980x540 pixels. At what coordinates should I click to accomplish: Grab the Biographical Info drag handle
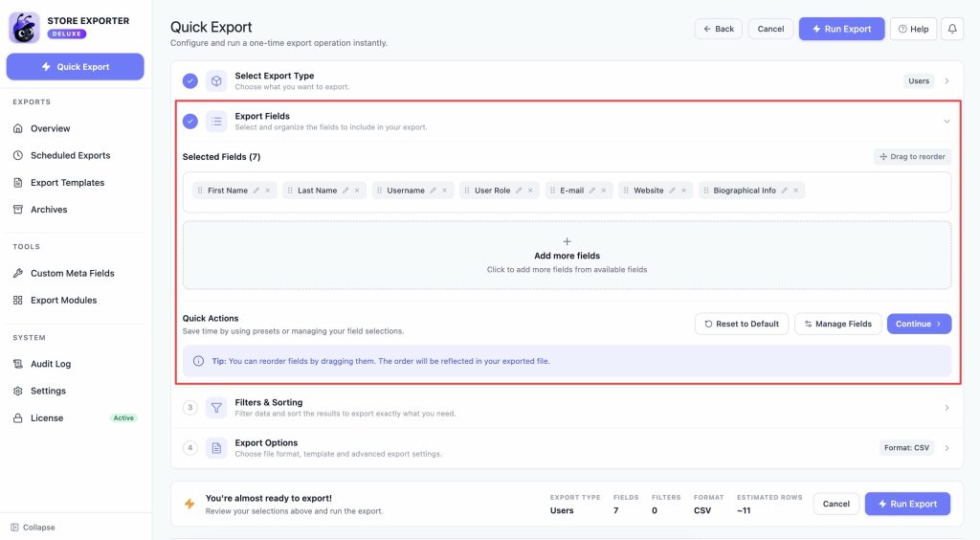[706, 191]
